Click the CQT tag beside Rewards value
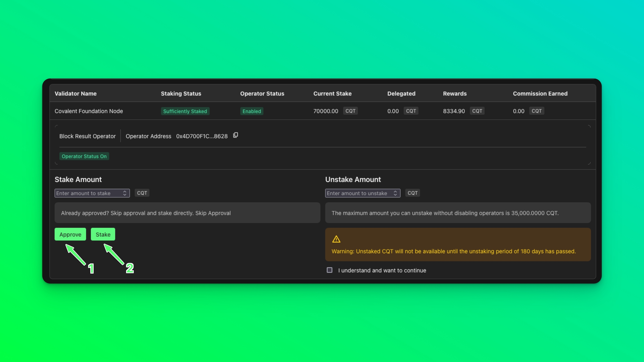The height and width of the screenshot is (362, 644). (x=477, y=111)
